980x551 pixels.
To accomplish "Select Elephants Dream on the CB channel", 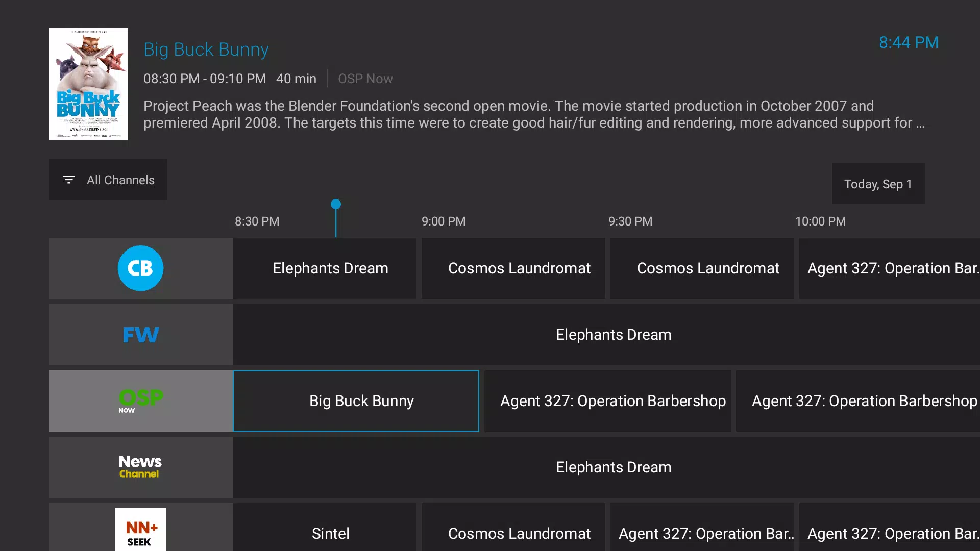I will (x=325, y=268).
